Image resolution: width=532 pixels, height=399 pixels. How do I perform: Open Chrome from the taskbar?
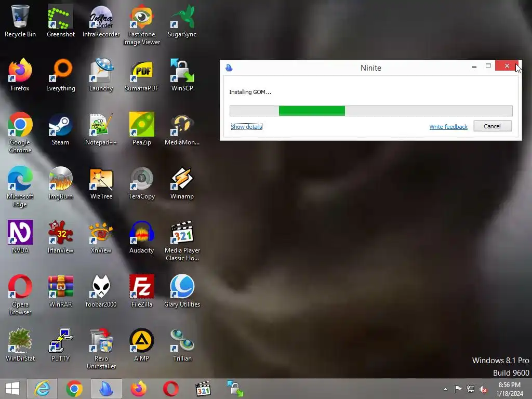(74, 389)
